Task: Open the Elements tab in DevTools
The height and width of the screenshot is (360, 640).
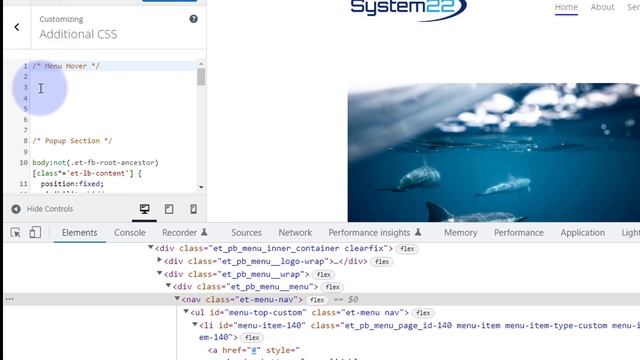Action: click(80, 233)
